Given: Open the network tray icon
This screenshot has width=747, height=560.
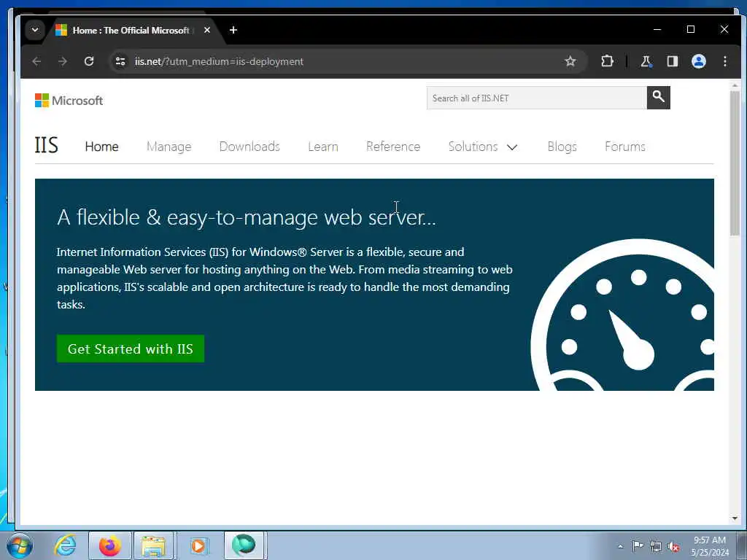Looking at the screenshot, I should point(656,547).
